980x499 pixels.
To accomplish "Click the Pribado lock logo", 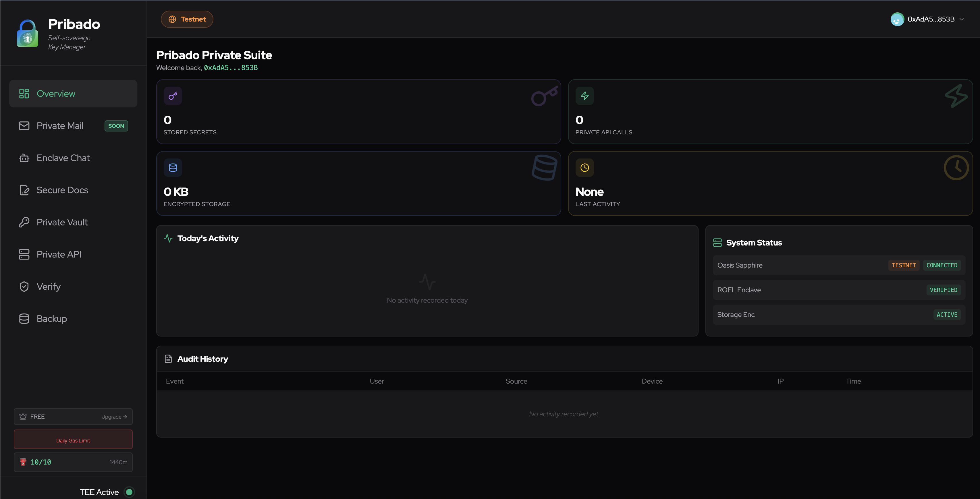I will point(28,33).
